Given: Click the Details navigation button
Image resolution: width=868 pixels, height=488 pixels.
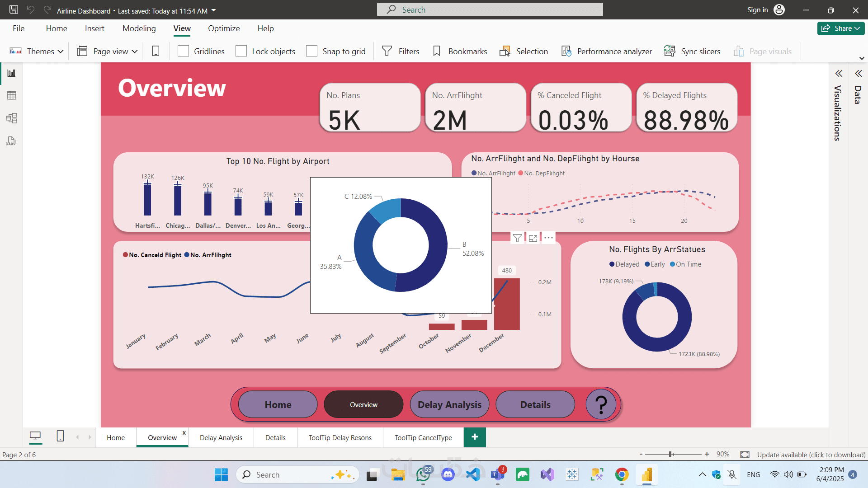Looking at the screenshot, I should tap(535, 404).
